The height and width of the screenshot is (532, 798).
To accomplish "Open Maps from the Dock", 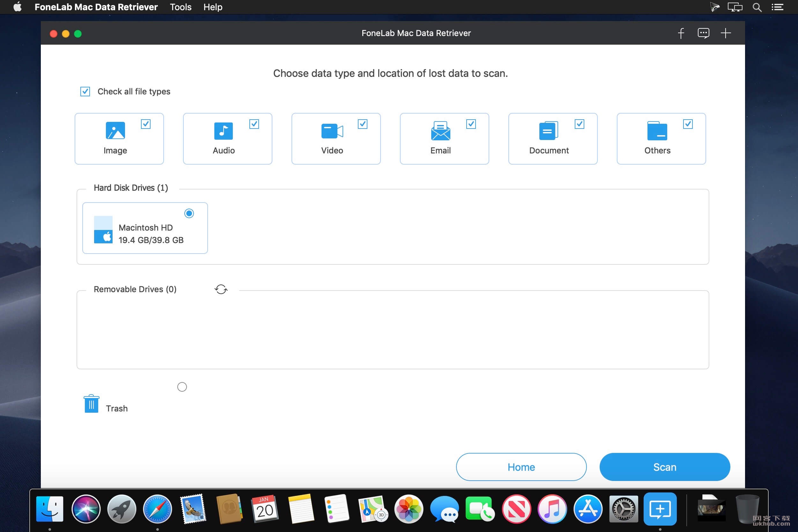I will point(373,509).
